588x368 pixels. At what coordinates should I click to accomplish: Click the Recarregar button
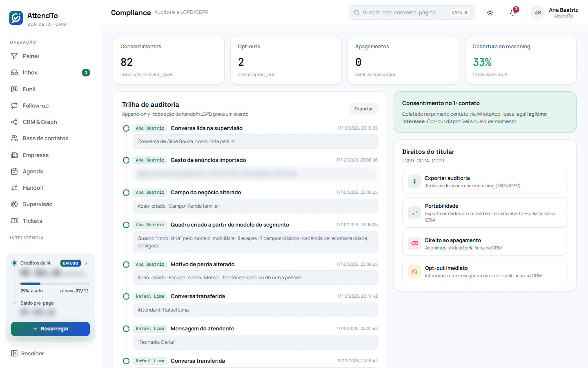tap(50, 329)
